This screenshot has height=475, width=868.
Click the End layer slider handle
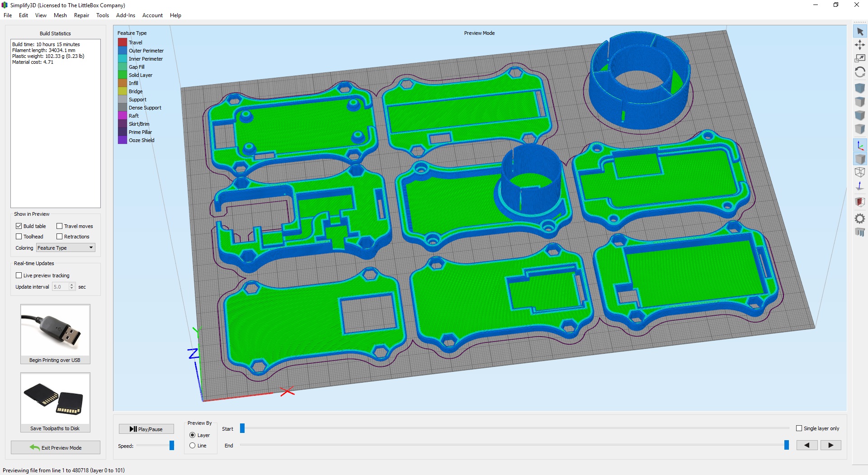(787, 445)
